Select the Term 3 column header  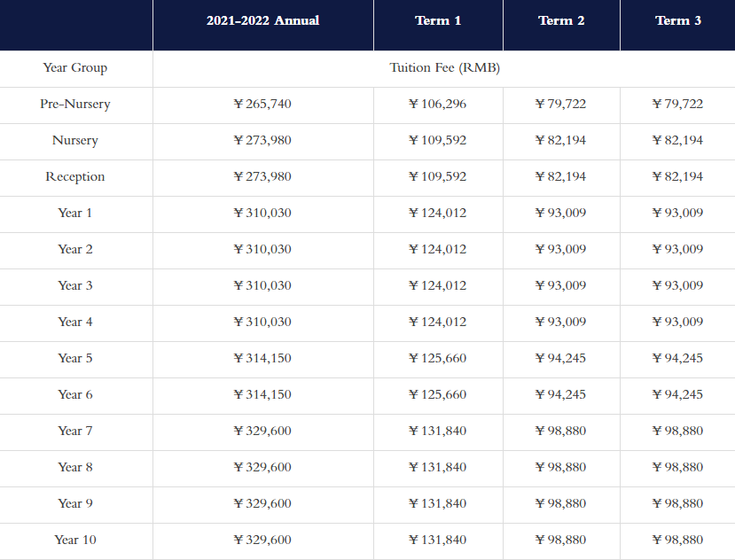click(x=677, y=20)
